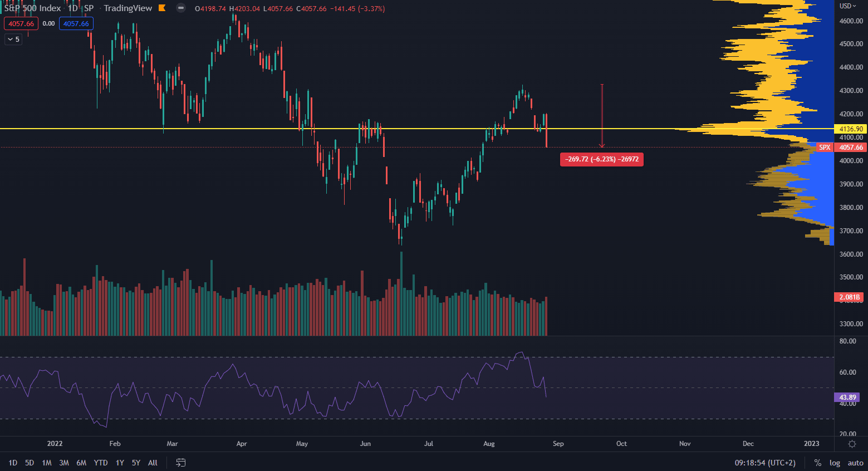
Task: Open the USD currency dropdown
Action: tap(848, 6)
